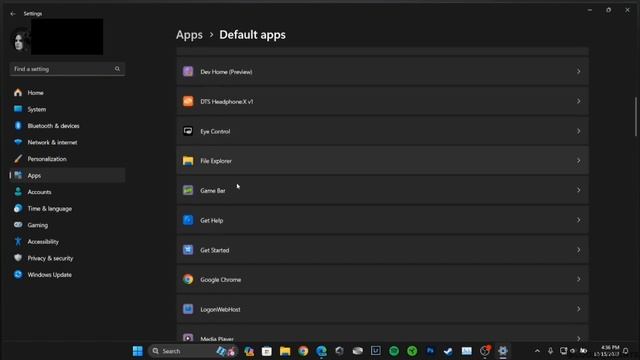Viewport: 640px width, 360px height.
Task: Click the user profile picture
Action: coord(20,41)
